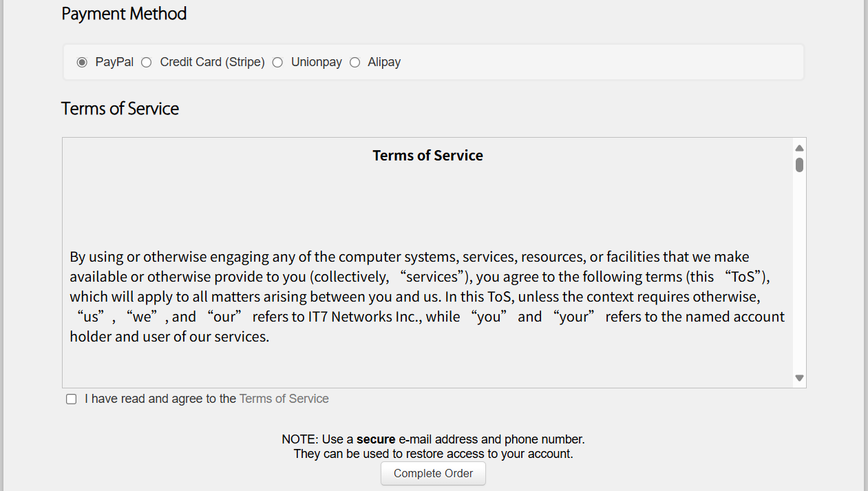Choose Credit Card (Stripe) radio button
This screenshot has height=491, width=868.
point(146,62)
